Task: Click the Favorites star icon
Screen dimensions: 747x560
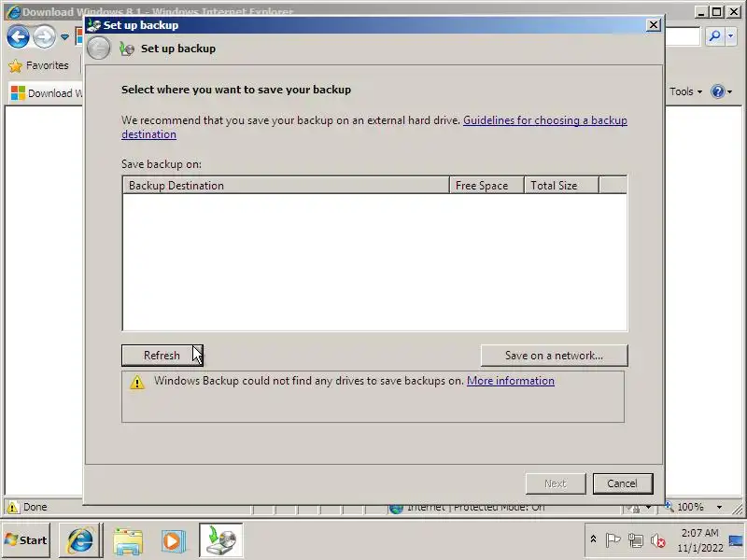Action: 15,65
